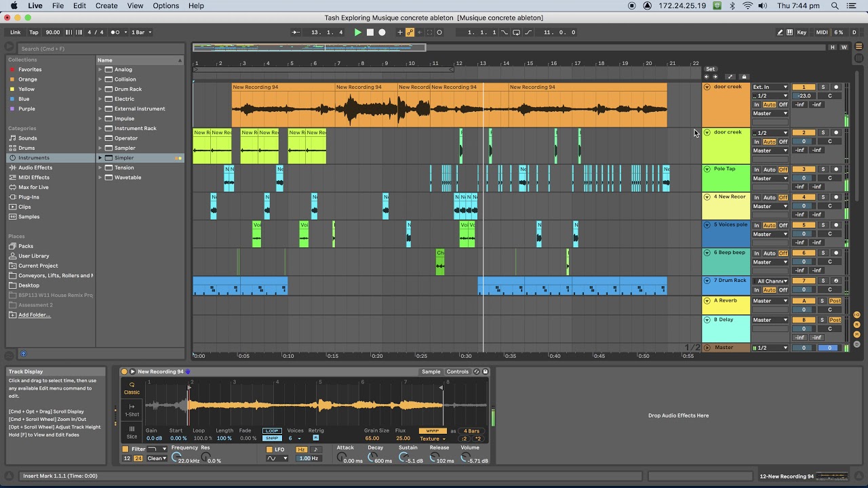Open Sounds category in browser
Screen dimensions: 868x488
pos(28,138)
